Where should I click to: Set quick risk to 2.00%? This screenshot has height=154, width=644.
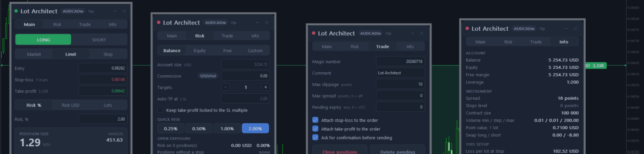(x=255, y=128)
